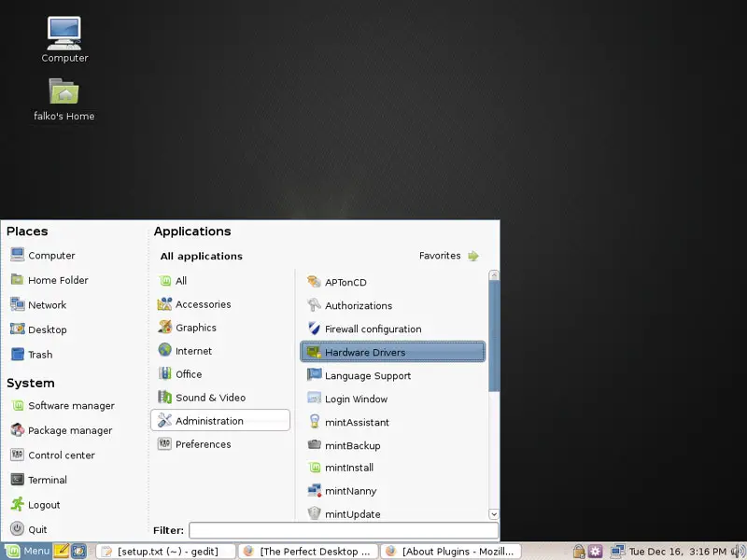
Task: Launch mintAssistant
Action: 393,422
